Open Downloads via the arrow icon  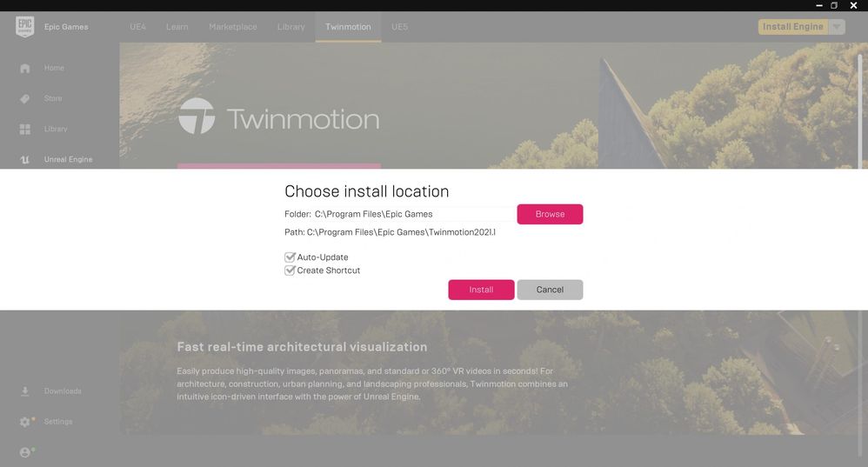pyautogui.click(x=25, y=391)
